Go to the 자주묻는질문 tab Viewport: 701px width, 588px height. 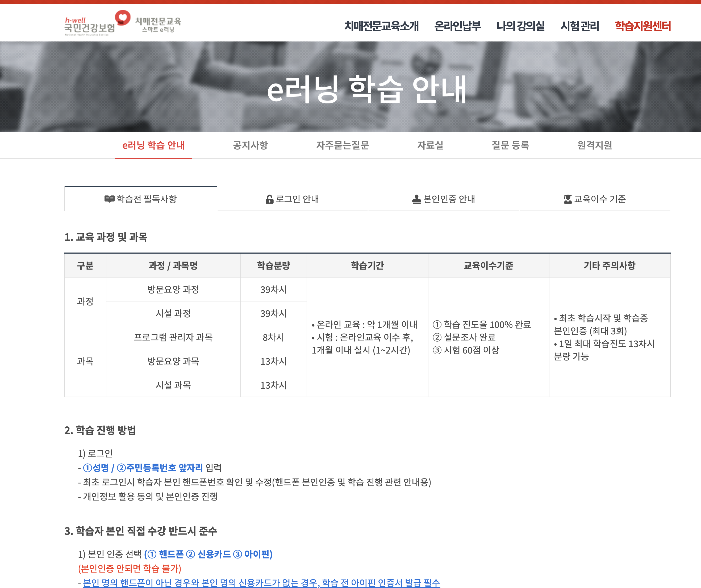point(342,145)
